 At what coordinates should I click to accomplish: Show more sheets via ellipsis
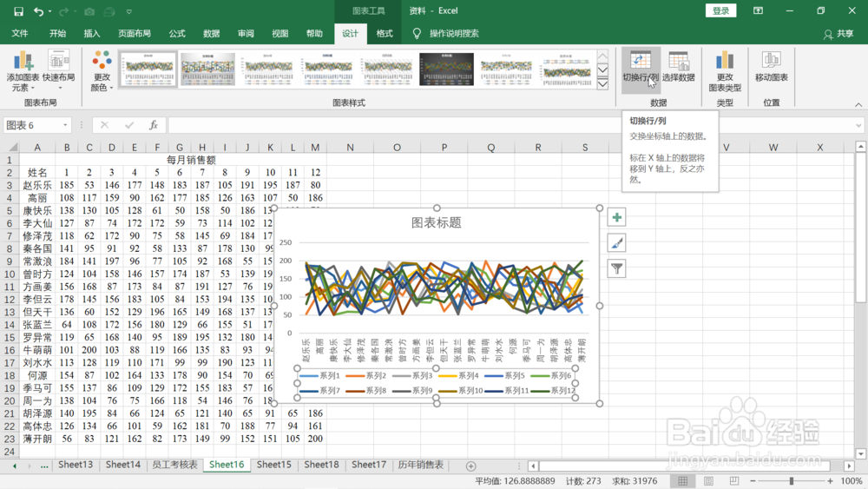pyautogui.click(x=44, y=466)
